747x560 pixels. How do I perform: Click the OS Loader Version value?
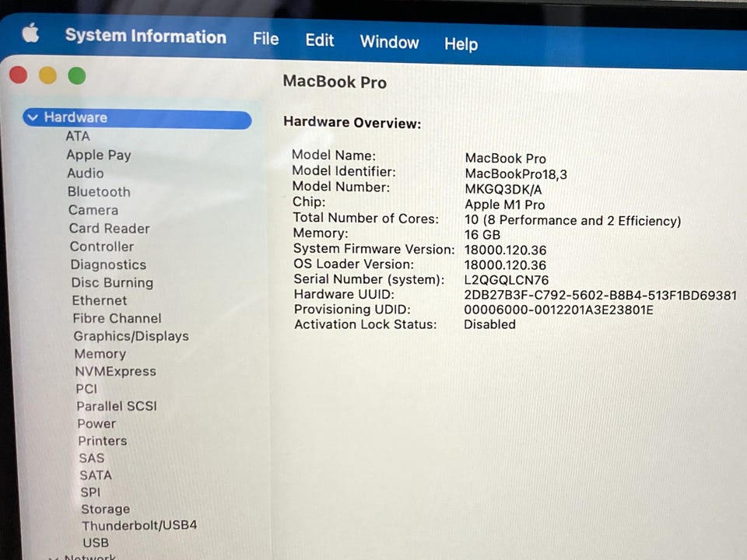pyautogui.click(x=506, y=264)
